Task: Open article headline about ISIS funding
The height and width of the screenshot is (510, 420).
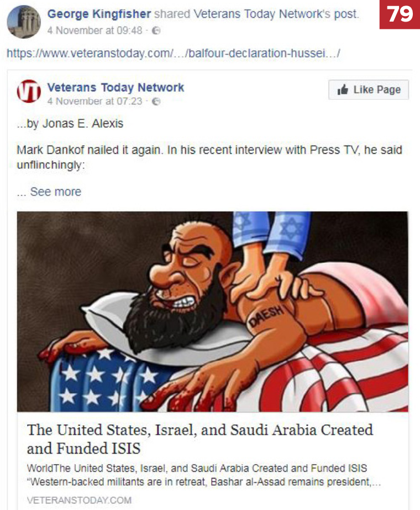Action: [x=200, y=439]
